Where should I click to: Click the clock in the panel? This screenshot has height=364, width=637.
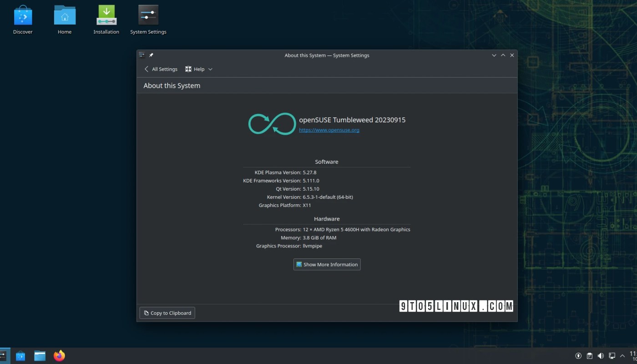[x=633, y=356]
